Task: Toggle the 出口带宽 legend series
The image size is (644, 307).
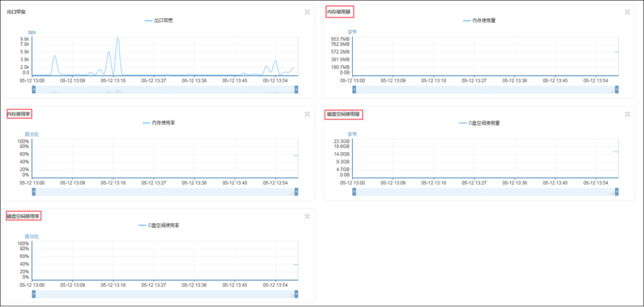Action: point(159,21)
